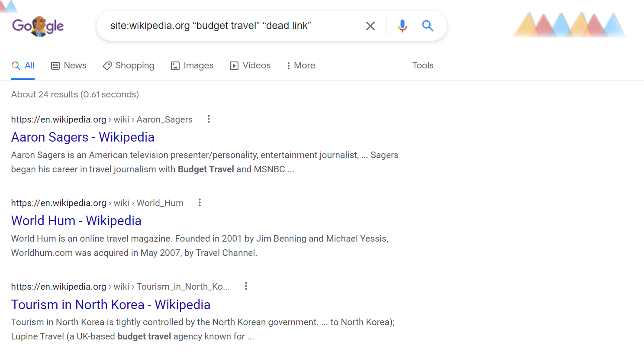
Task: Select the All results tab
Action: point(23,65)
